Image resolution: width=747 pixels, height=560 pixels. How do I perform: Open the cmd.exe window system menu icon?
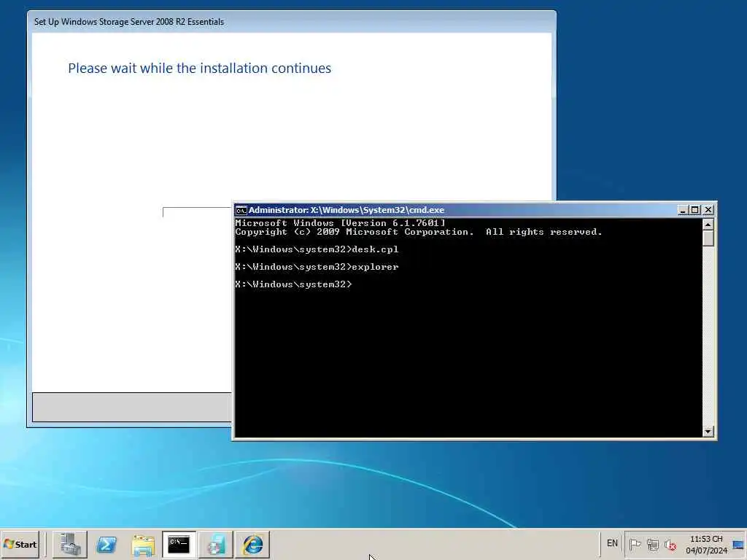[241, 210]
